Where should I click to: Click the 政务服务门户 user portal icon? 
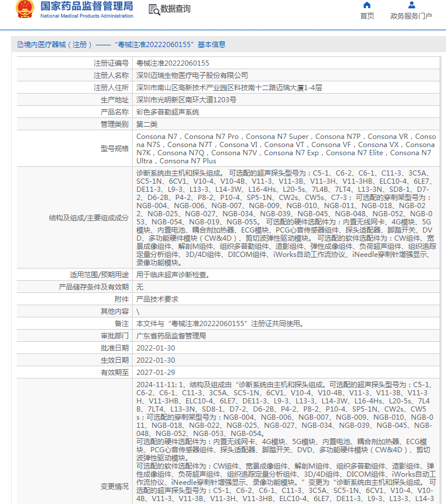pos(411,5)
